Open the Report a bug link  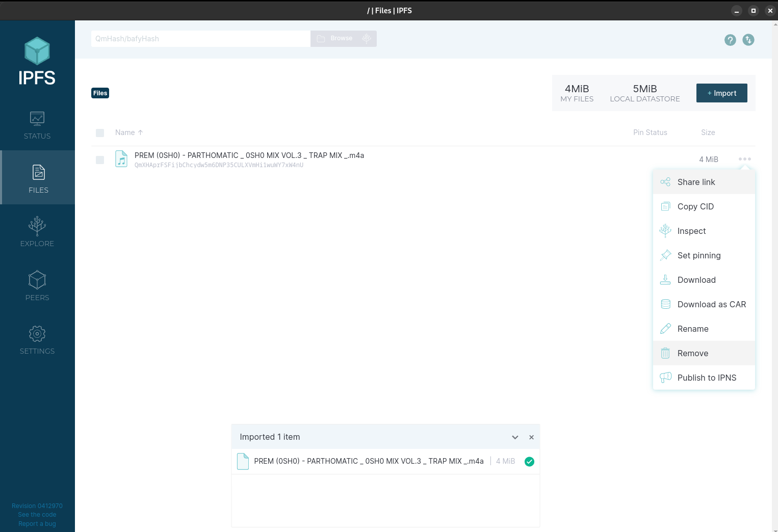pos(37,524)
